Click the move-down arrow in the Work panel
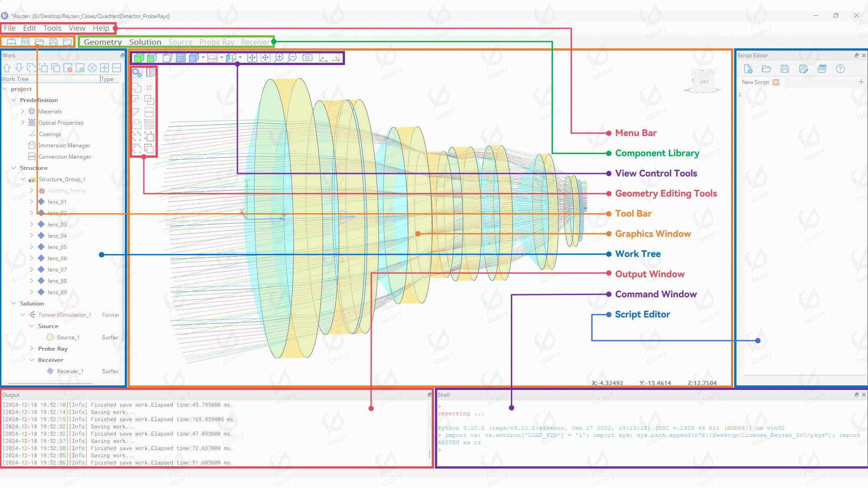 pyautogui.click(x=19, y=68)
